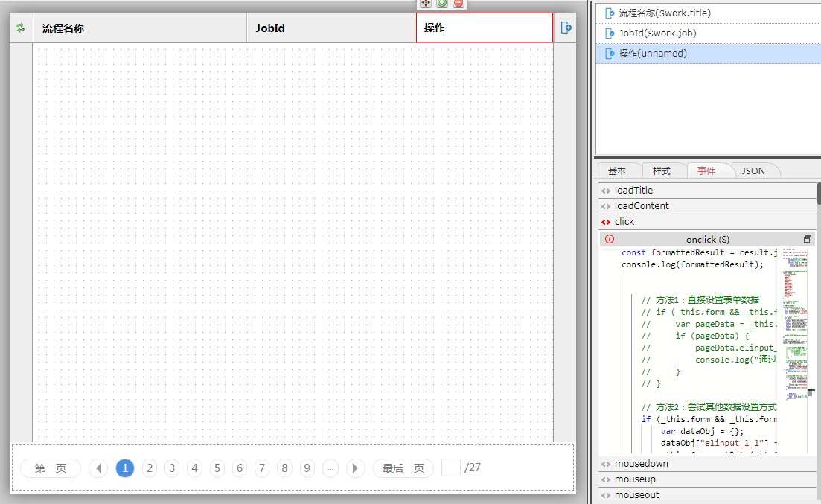Go to page 2
821x504 pixels.
point(150,468)
